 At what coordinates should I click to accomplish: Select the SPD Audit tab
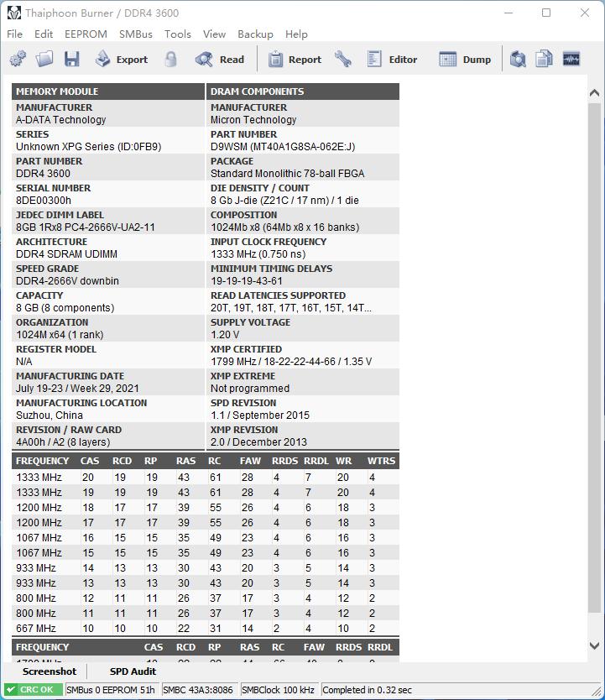tap(133, 671)
